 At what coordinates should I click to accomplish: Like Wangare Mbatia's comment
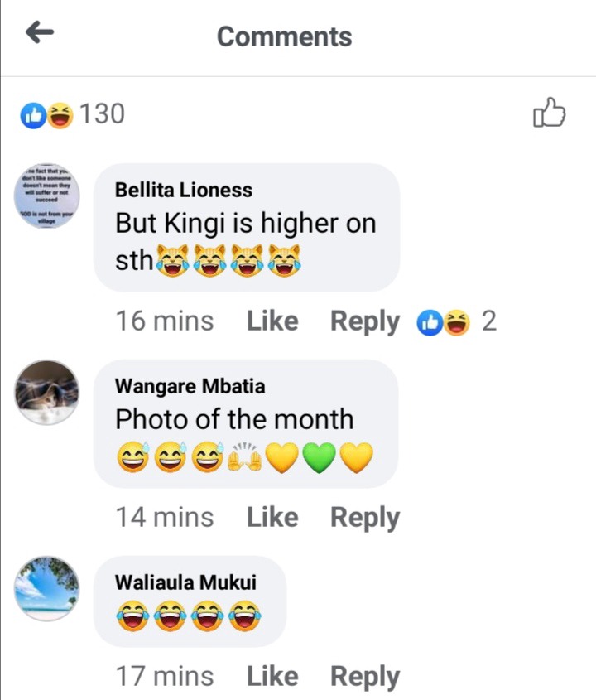point(272,518)
